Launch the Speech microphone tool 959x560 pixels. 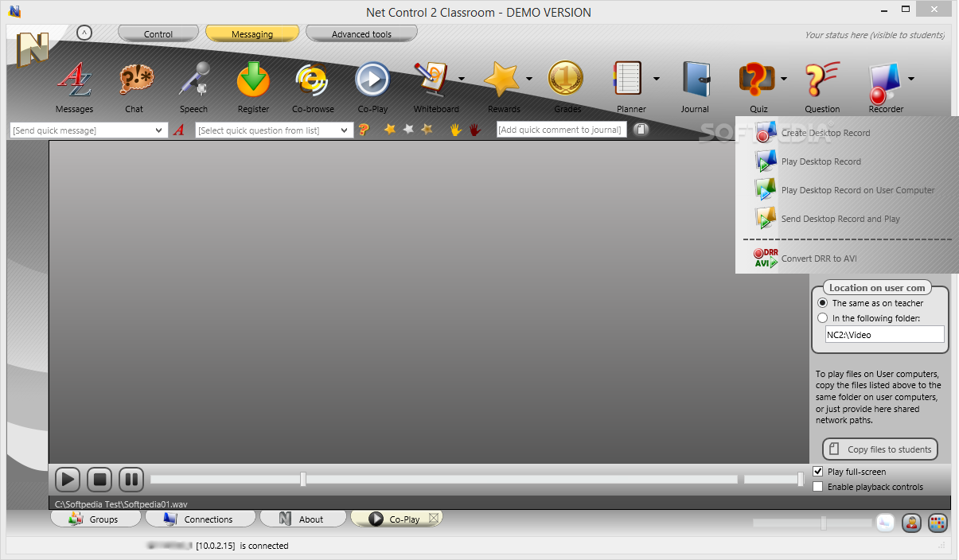point(193,86)
